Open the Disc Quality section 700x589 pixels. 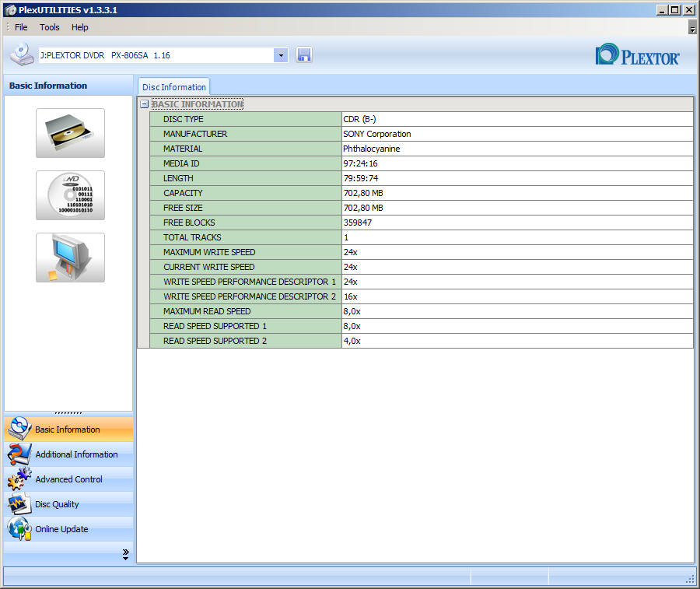click(68, 504)
